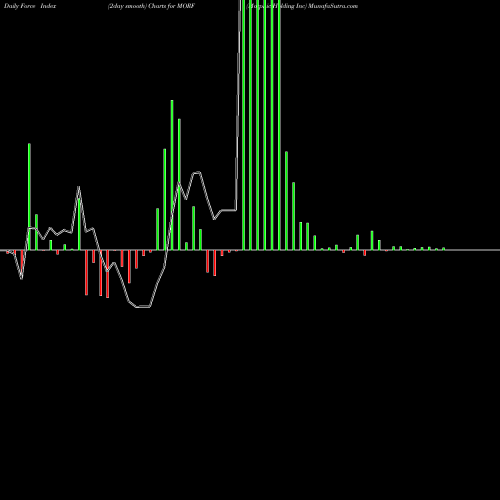Click the MunafaSutra.com watermark text
Viewport: 500px width, 500px height.
[x=333, y=6]
